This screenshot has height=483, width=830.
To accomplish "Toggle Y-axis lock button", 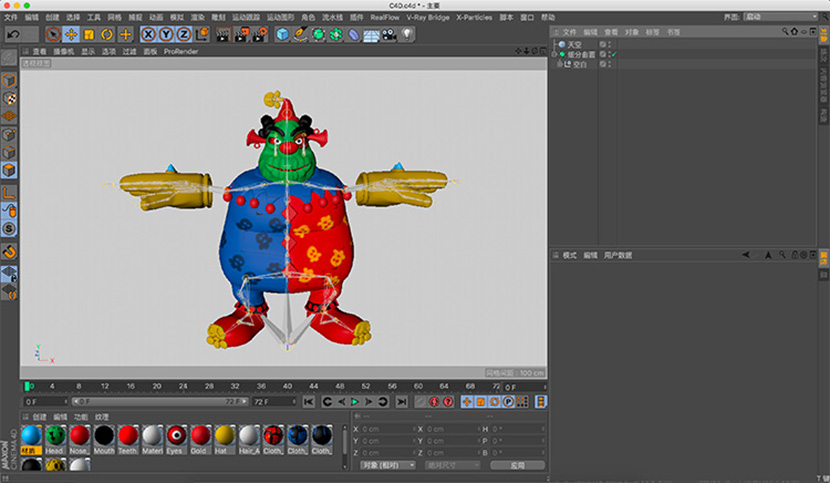I will pyautogui.click(x=165, y=35).
